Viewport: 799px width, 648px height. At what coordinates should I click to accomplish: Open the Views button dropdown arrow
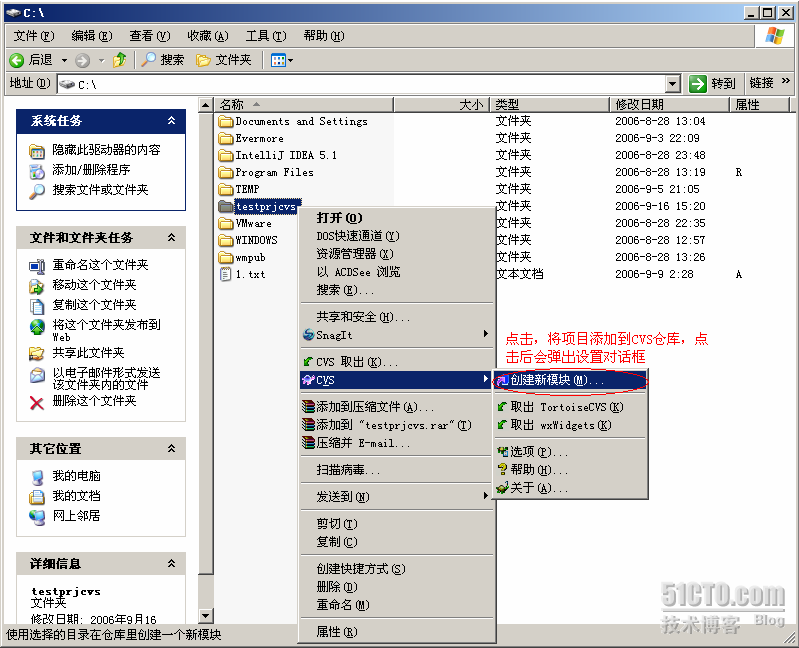click(x=290, y=61)
